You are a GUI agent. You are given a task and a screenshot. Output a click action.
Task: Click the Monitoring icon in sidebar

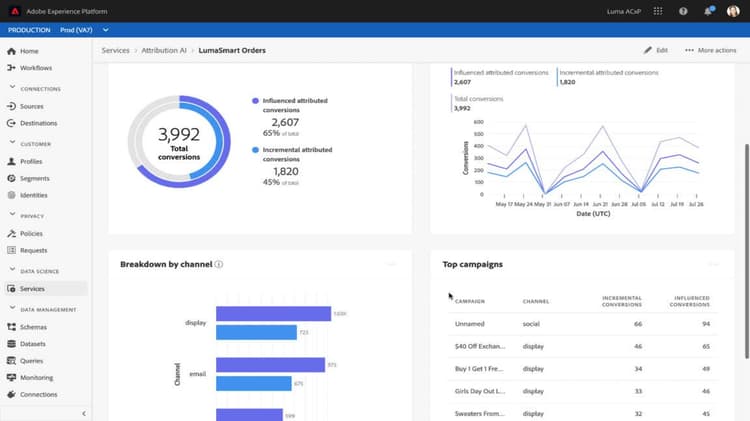[x=11, y=377]
